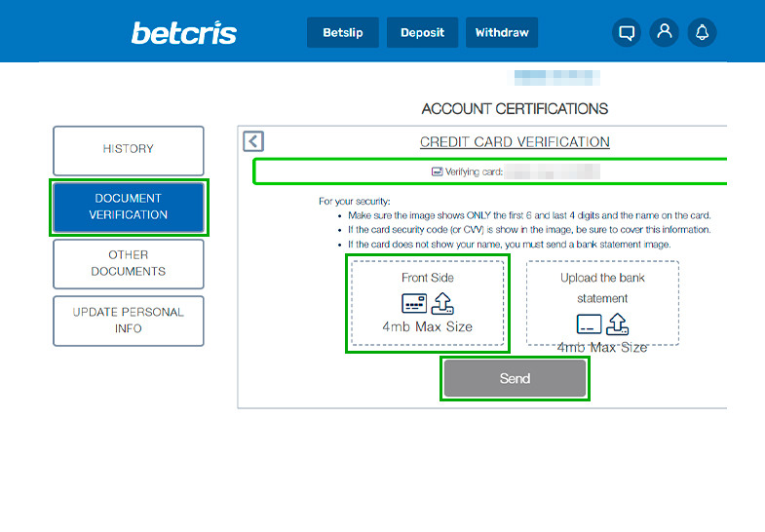
Task: Open the chat messages icon
Action: tap(627, 33)
